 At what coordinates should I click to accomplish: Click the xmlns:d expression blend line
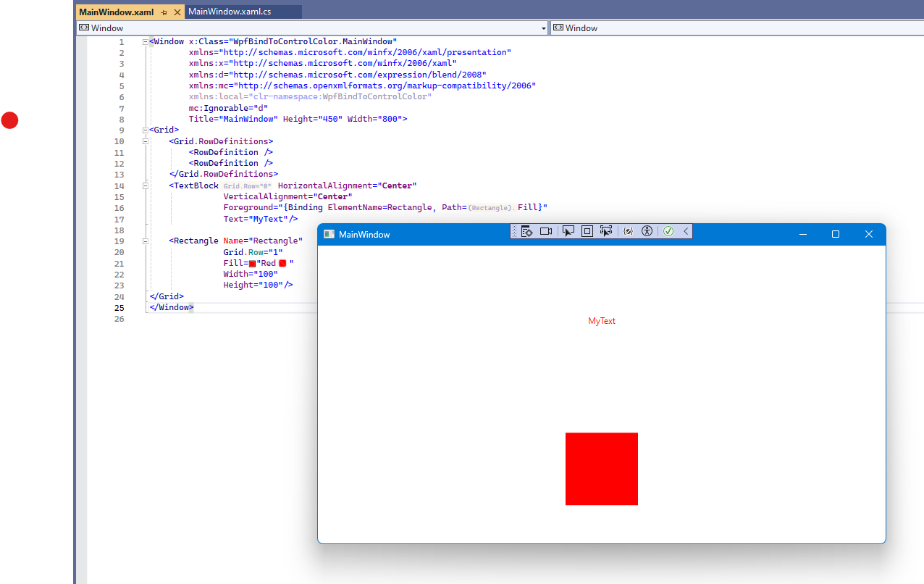click(x=337, y=75)
